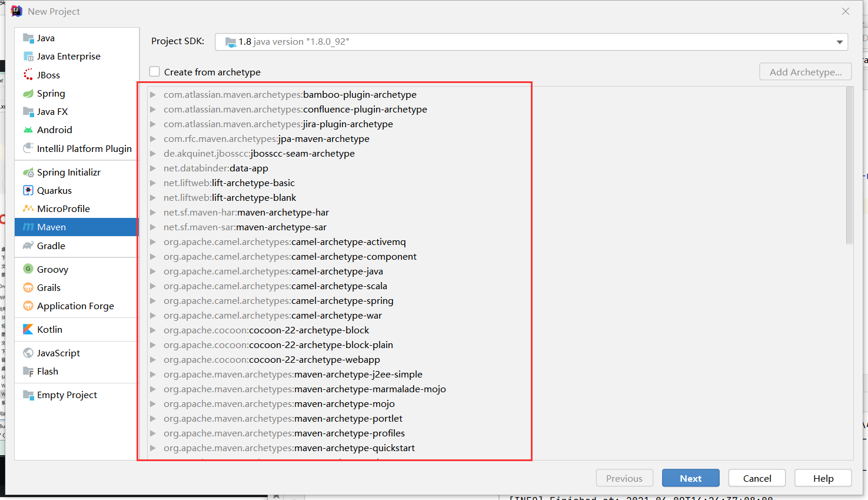Screen dimensions: 868x500
Task: Open the Project SDK dropdown
Action: [840, 42]
